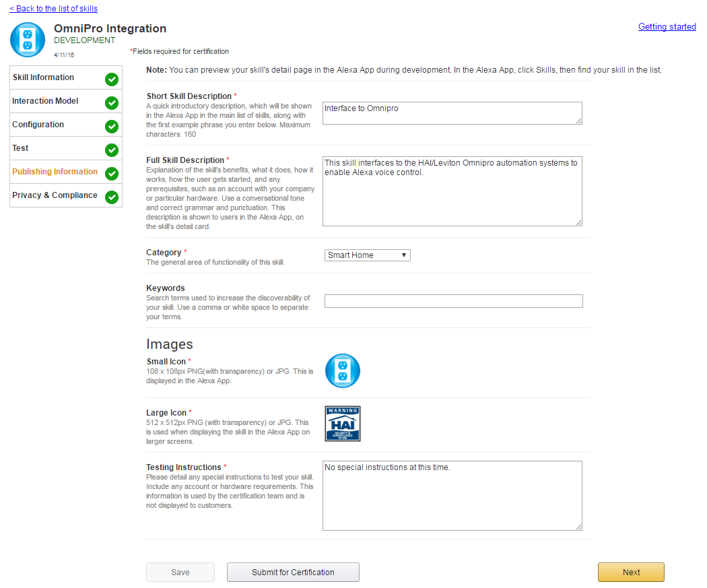Switch to the Interaction Model section
The width and height of the screenshot is (707, 588).
coord(45,101)
